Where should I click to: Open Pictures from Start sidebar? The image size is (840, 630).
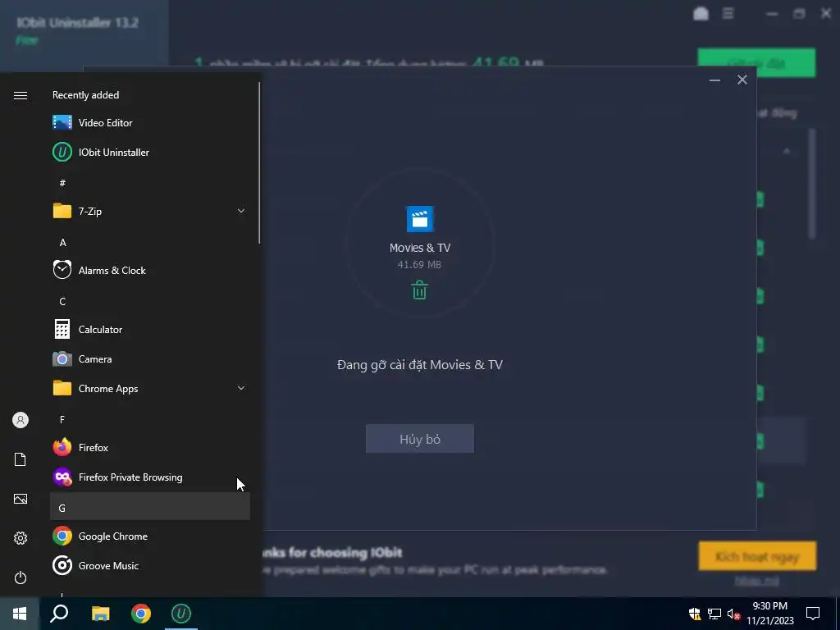pos(21,499)
